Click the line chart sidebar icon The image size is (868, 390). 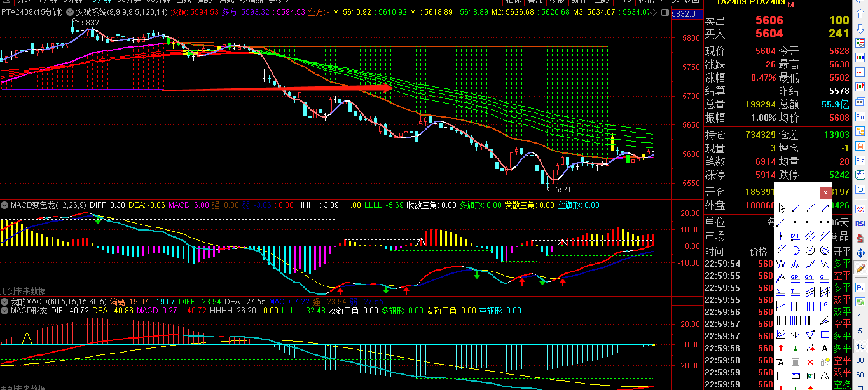(860, 72)
